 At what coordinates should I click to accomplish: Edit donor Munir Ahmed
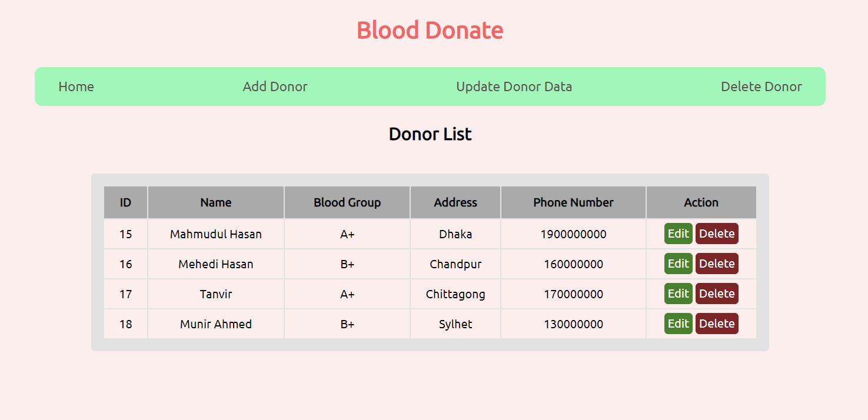pyautogui.click(x=678, y=324)
